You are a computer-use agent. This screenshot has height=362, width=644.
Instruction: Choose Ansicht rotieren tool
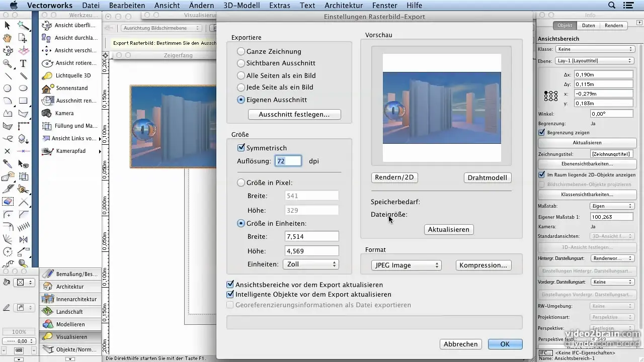pyautogui.click(x=69, y=63)
